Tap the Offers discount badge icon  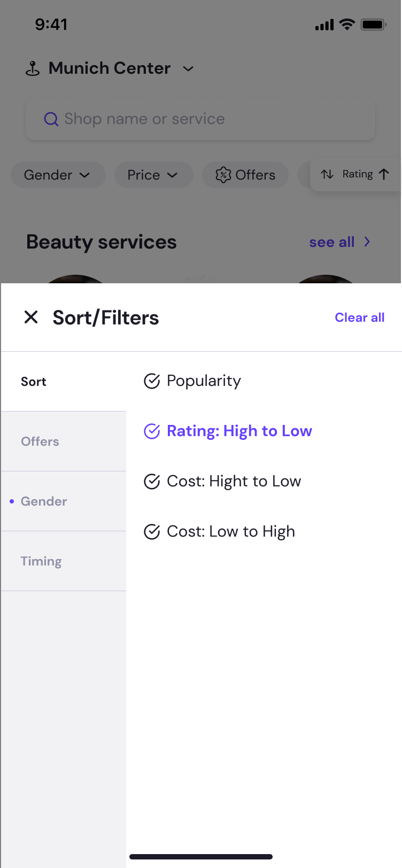coord(223,175)
